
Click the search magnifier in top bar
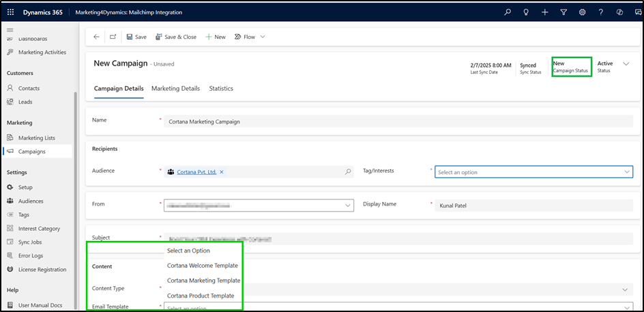point(508,12)
